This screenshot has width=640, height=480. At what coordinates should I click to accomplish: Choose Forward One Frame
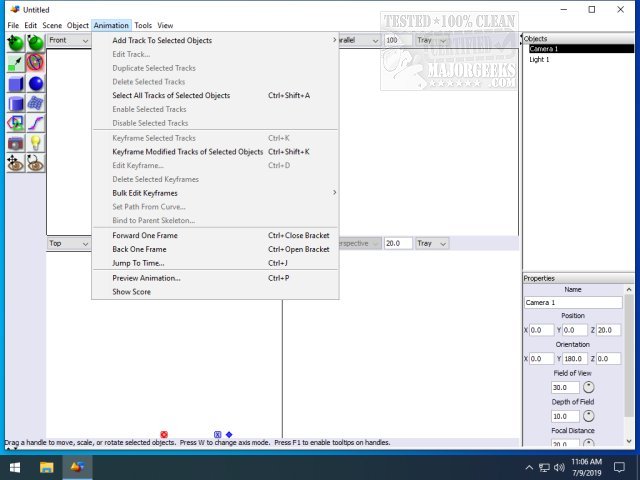216,235
